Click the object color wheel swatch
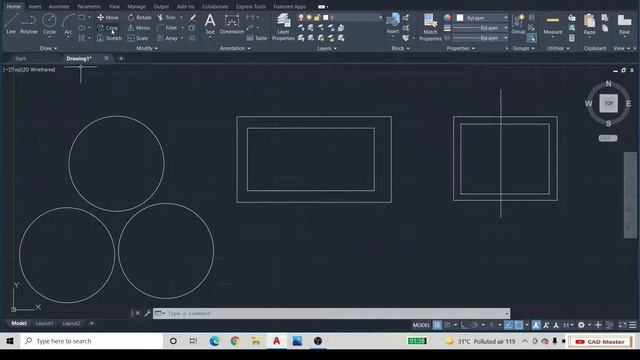Viewport: 640px width, 360px height. tap(448, 18)
